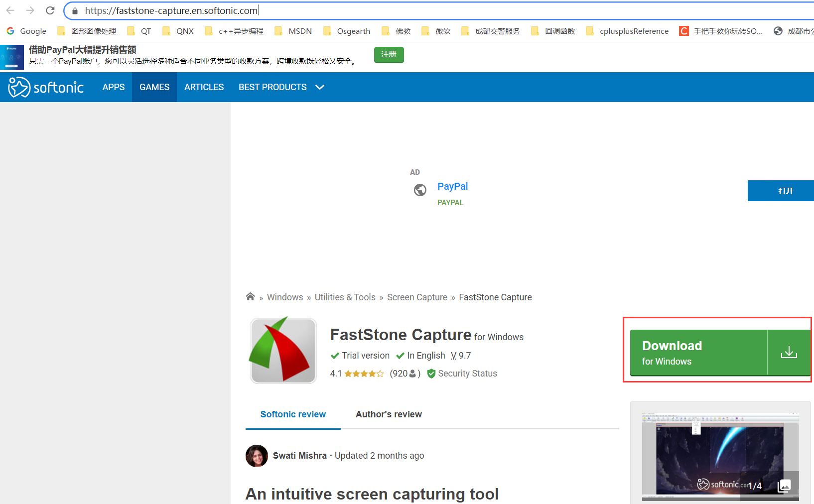This screenshot has height=504, width=814.
Task: Expand the BEST PRODUCTS dropdown menu
Action: [x=281, y=87]
